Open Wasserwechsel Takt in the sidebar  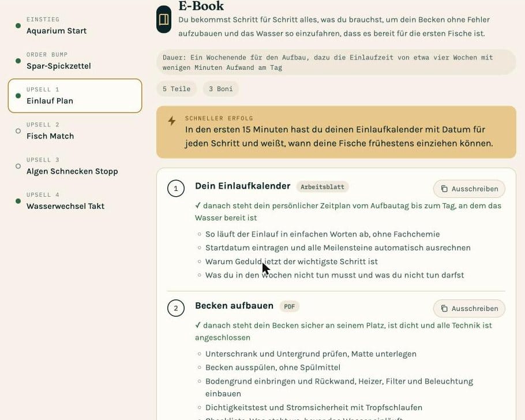tap(75, 201)
